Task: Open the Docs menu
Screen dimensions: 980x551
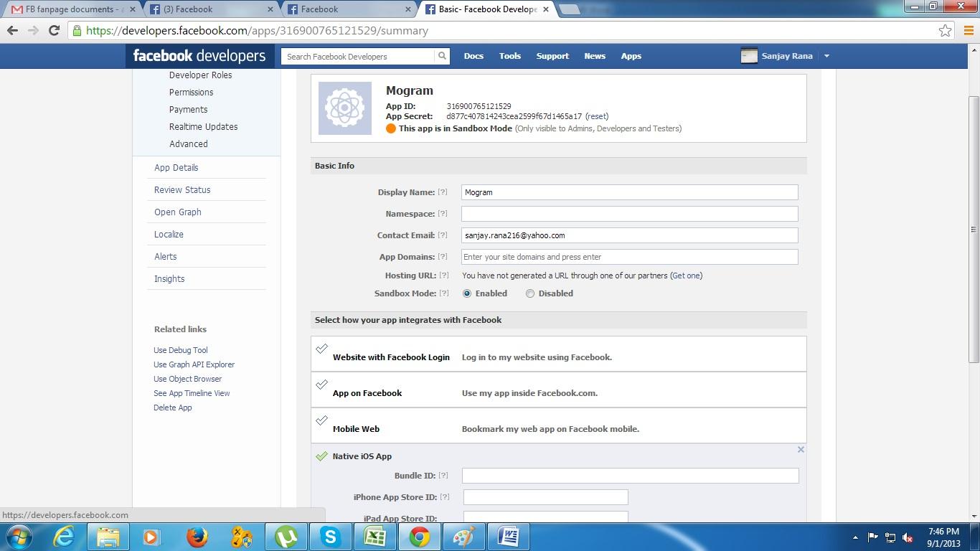Action: (x=473, y=56)
